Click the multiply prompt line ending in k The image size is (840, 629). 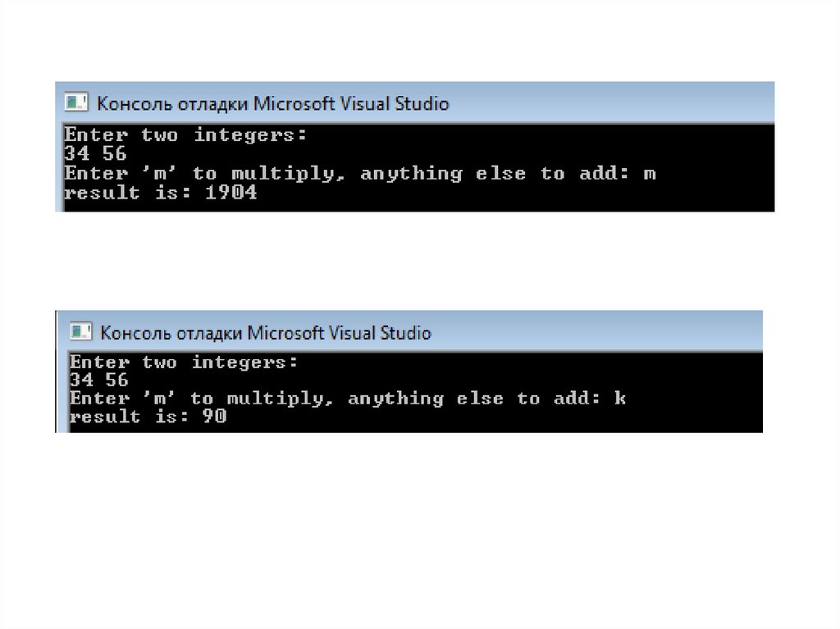pos(348,399)
